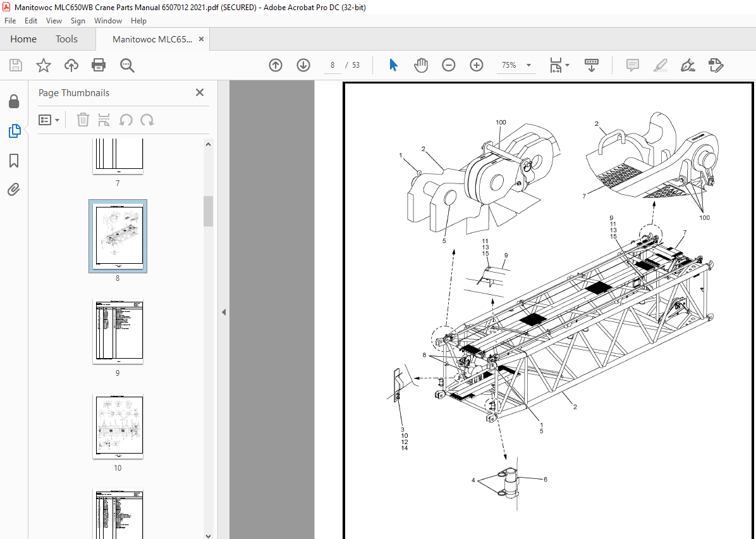Expand fit page dropdown arrow

point(567,65)
